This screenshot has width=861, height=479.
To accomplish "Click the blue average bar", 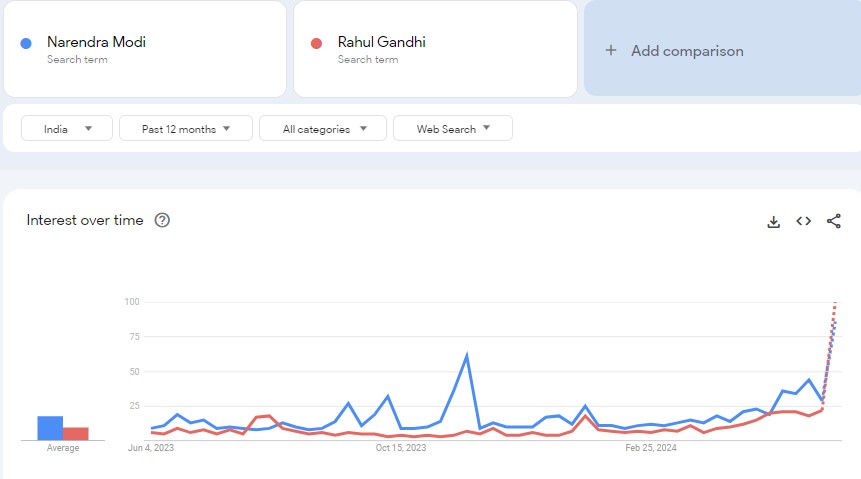I will (50, 428).
